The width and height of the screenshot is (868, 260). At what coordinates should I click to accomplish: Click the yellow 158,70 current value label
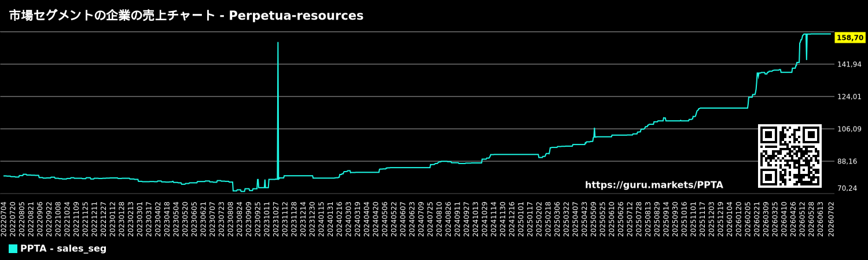pyautogui.click(x=850, y=38)
